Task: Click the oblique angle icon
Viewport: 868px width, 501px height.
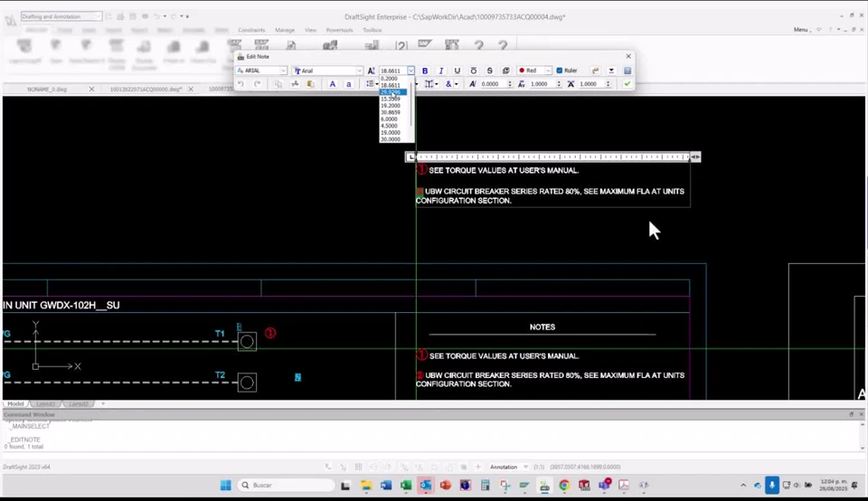Action: tap(472, 84)
